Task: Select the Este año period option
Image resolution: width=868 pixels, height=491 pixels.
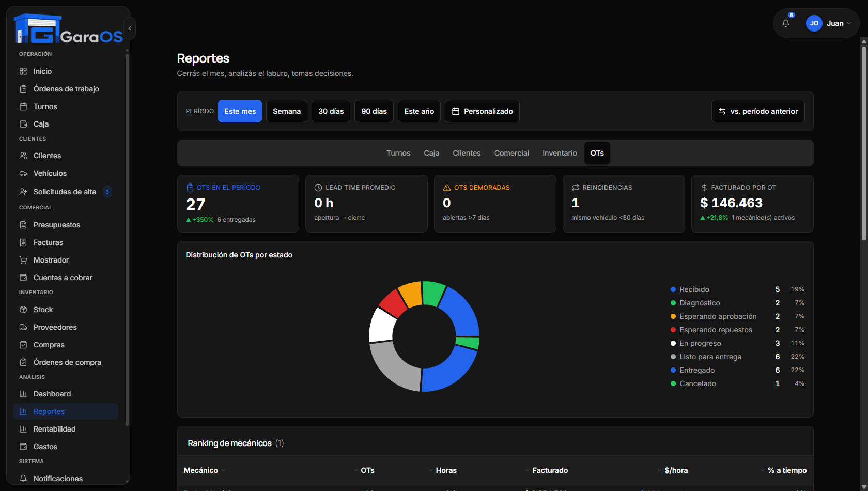Action: pyautogui.click(x=419, y=111)
